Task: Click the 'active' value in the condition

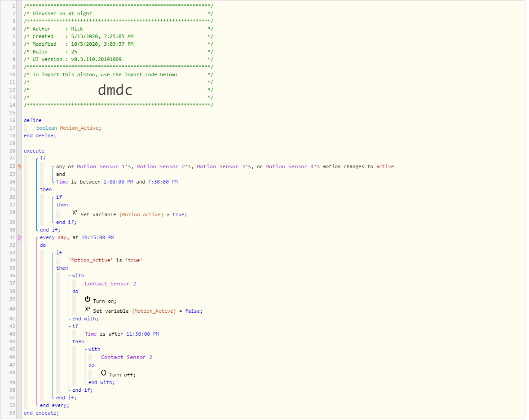Action: pyautogui.click(x=385, y=166)
